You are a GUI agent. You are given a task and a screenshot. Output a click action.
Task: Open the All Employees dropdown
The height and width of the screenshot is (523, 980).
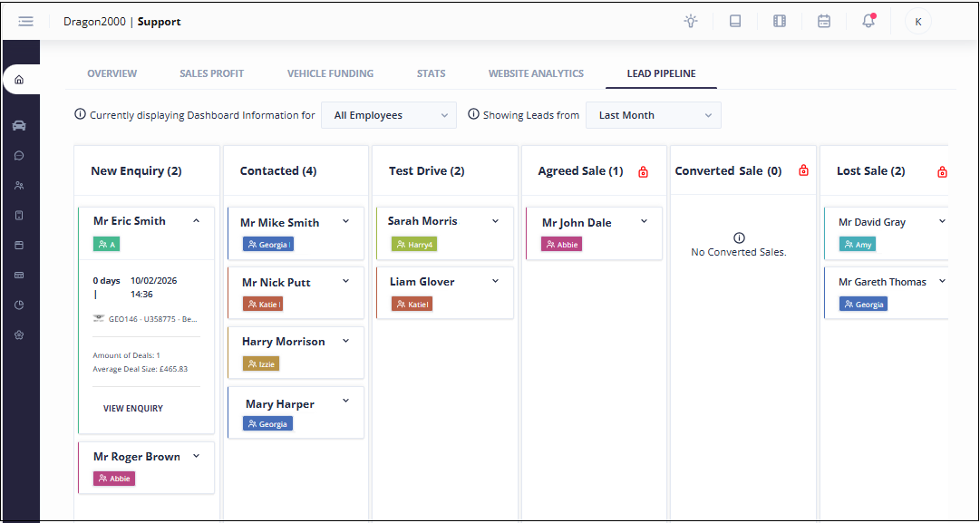(389, 115)
